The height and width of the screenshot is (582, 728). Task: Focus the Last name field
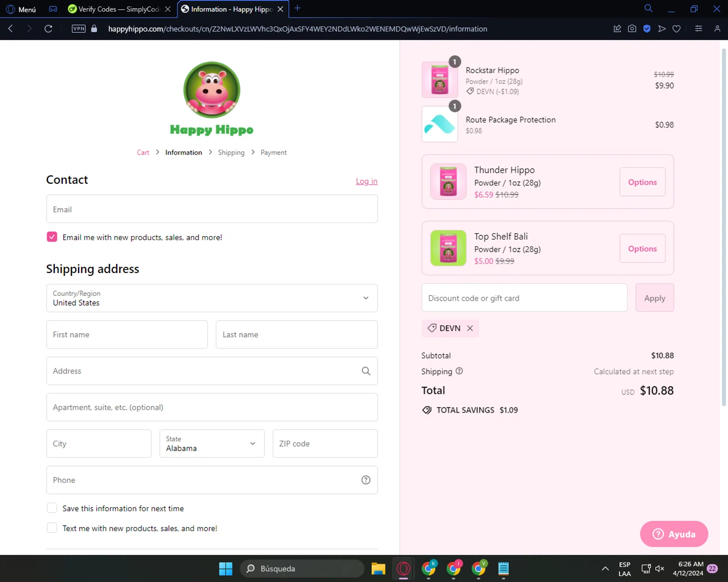coord(297,334)
